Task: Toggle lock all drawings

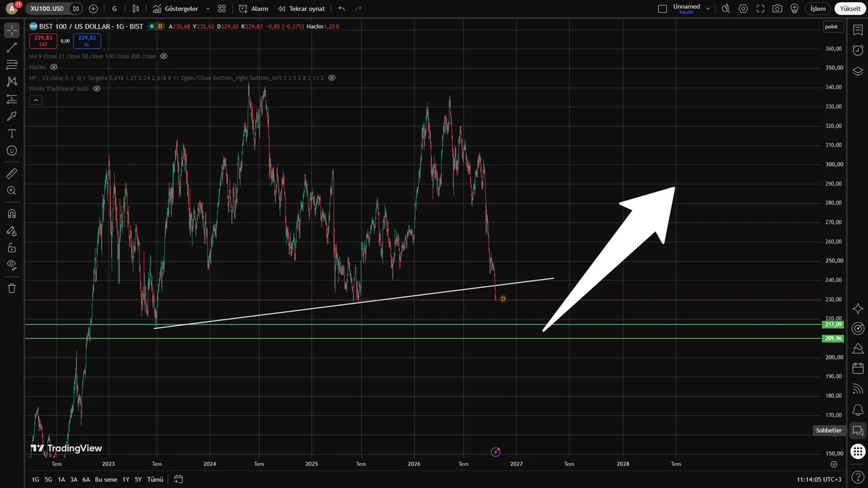Action: [x=12, y=248]
